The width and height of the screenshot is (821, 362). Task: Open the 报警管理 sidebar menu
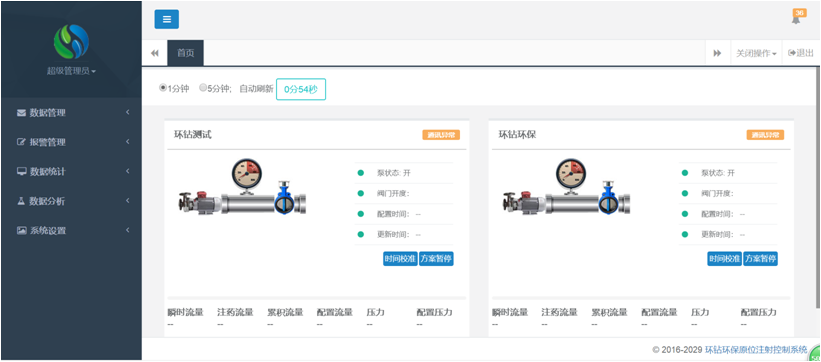click(71, 142)
